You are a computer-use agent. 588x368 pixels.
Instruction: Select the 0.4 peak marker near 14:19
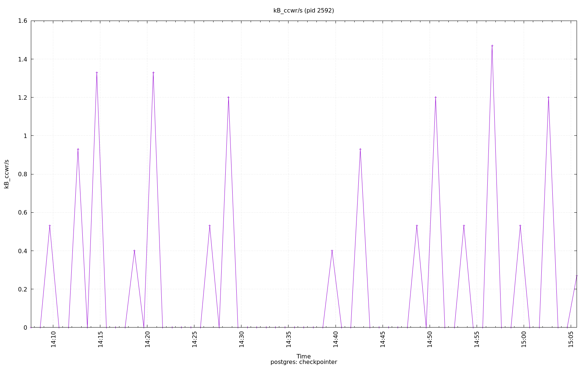[x=134, y=251]
